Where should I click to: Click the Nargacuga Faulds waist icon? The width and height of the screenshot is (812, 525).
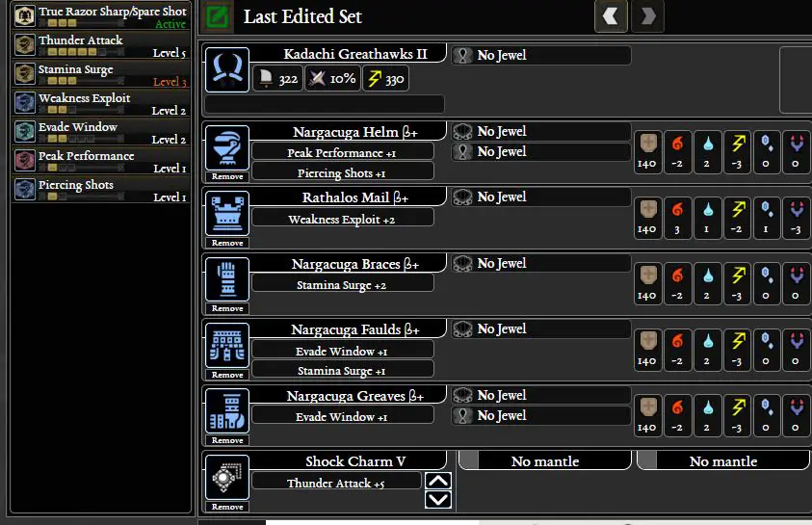(227, 346)
